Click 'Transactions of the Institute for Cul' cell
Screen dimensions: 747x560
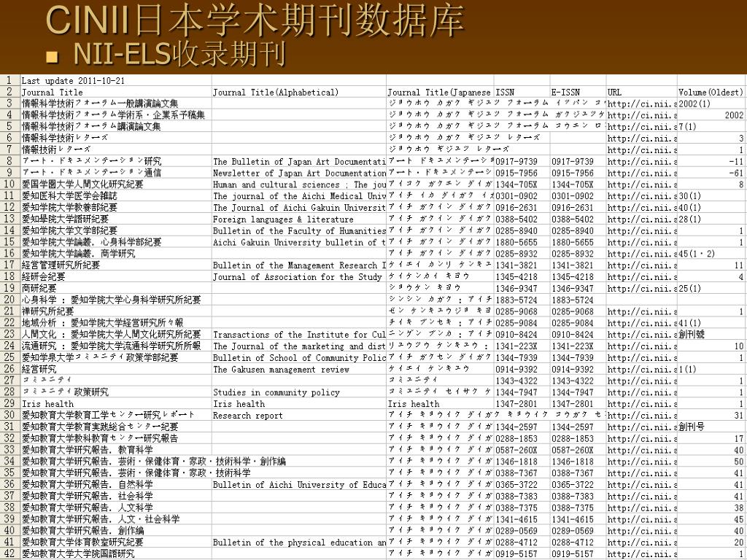298,334
